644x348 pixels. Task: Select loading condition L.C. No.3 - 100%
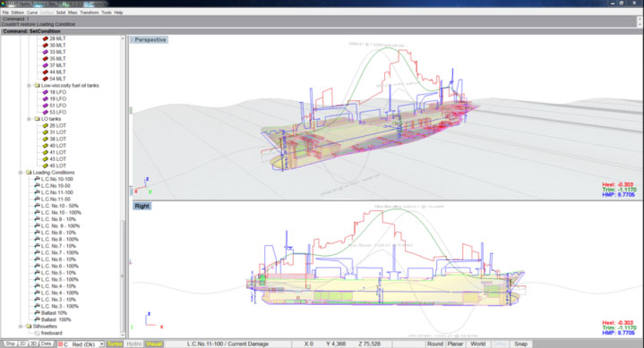pyautogui.click(x=59, y=306)
